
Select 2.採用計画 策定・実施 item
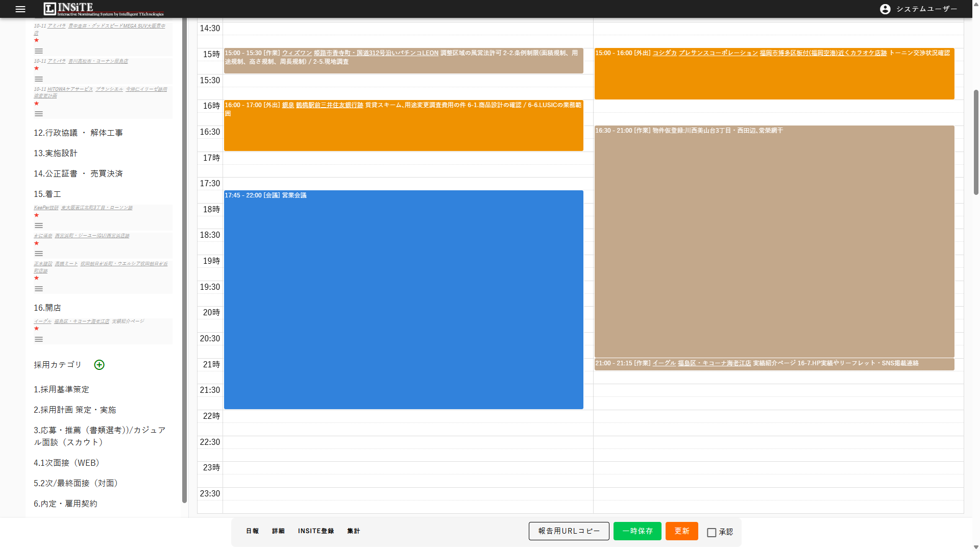click(x=75, y=410)
